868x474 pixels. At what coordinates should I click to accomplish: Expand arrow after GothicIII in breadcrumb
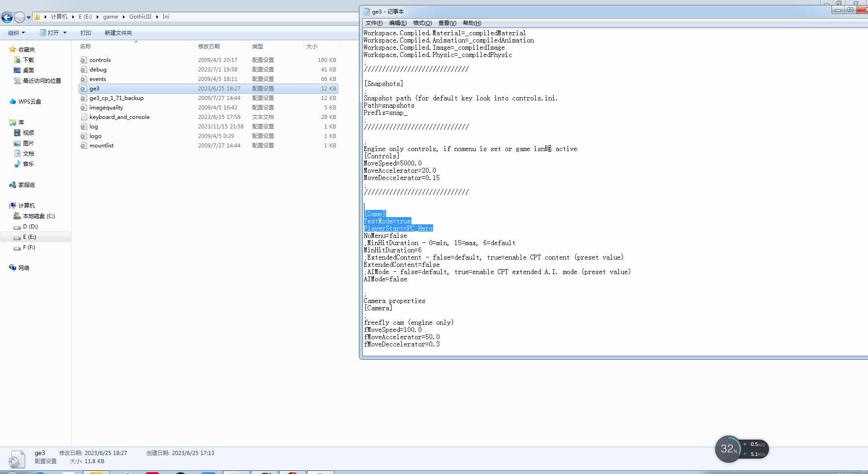157,17
